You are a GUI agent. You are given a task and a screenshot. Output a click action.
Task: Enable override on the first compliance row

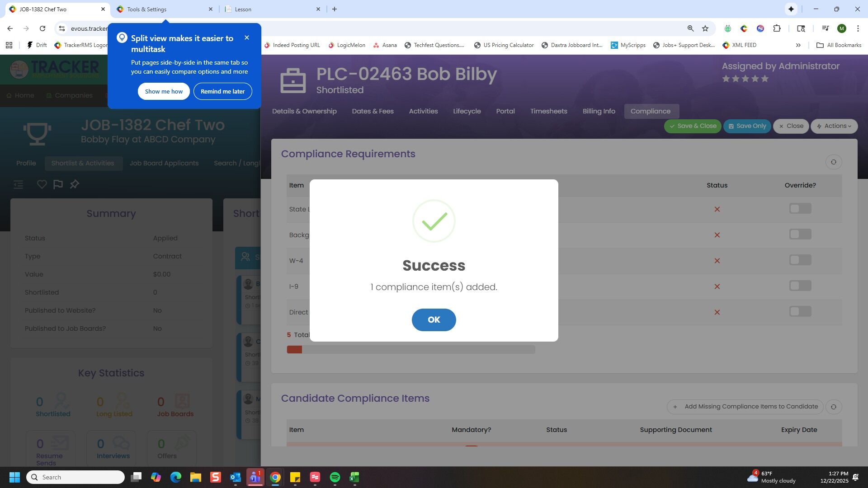(x=800, y=209)
